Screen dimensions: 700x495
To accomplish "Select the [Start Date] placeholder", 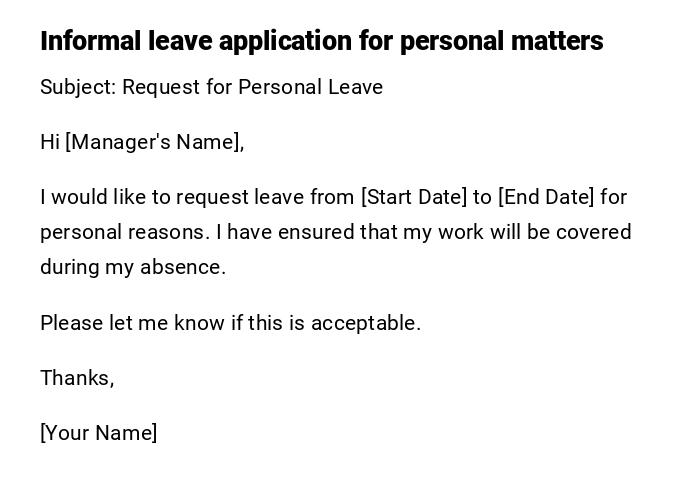I will [x=413, y=197].
